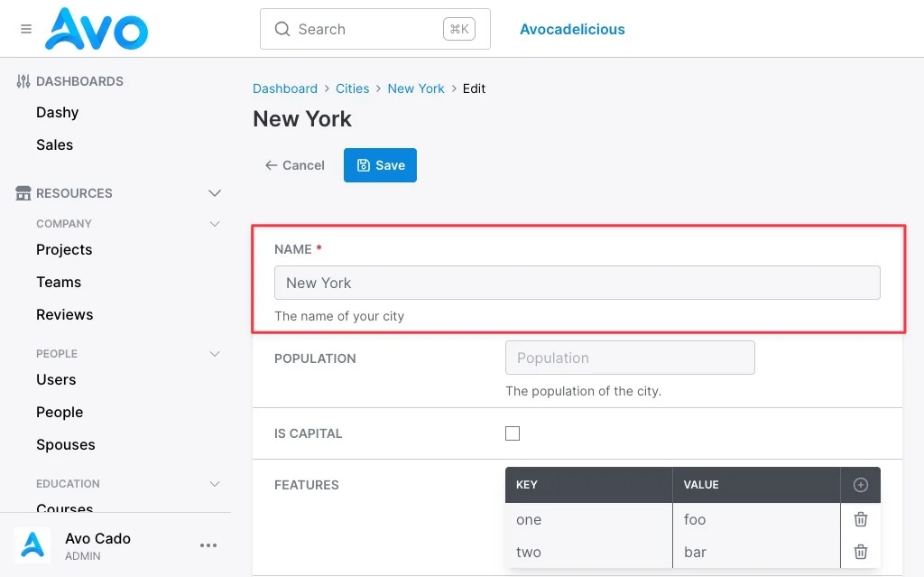924x577 pixels.
Task: Open the three-dot menu beside Avo Cado
Action: click(208, 545)
